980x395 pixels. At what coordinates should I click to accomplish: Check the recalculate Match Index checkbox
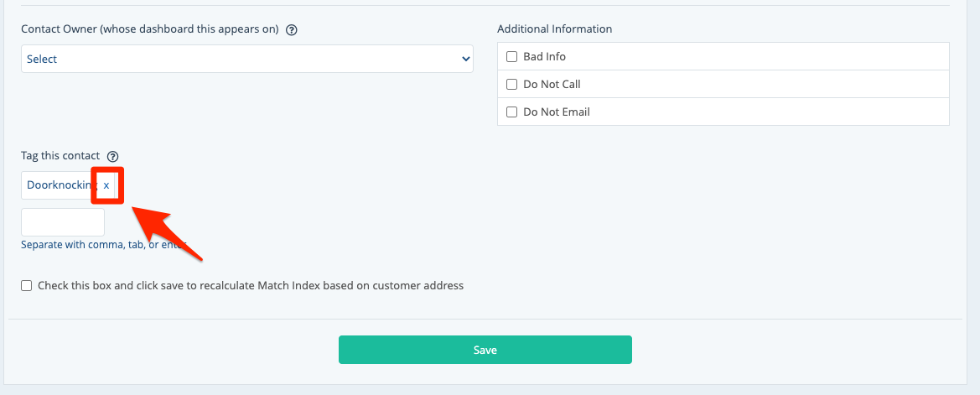27,286
